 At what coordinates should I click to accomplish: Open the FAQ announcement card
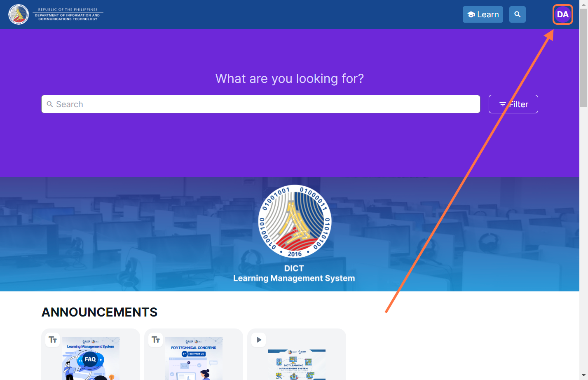pyautogui.click(x=91, y=354)
